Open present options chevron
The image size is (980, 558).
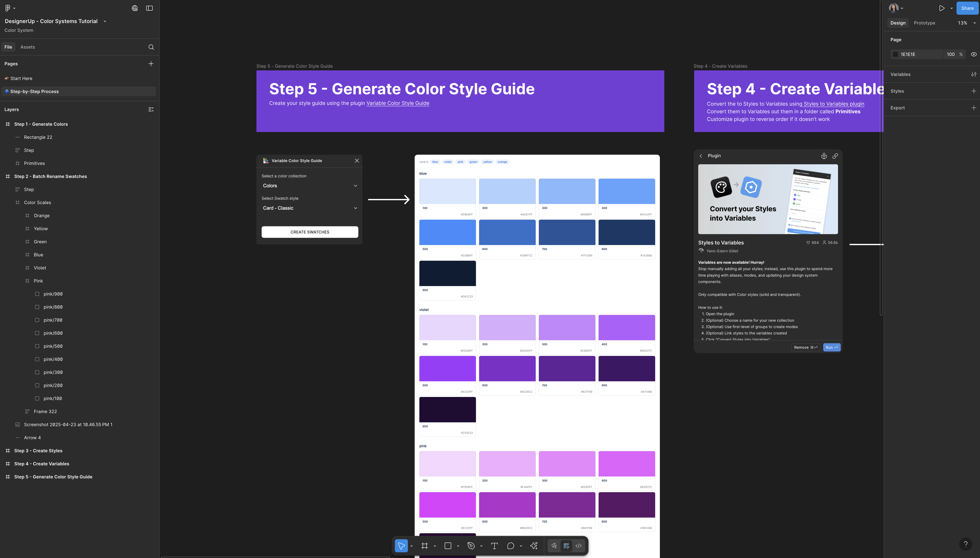(x=951, y=8)
